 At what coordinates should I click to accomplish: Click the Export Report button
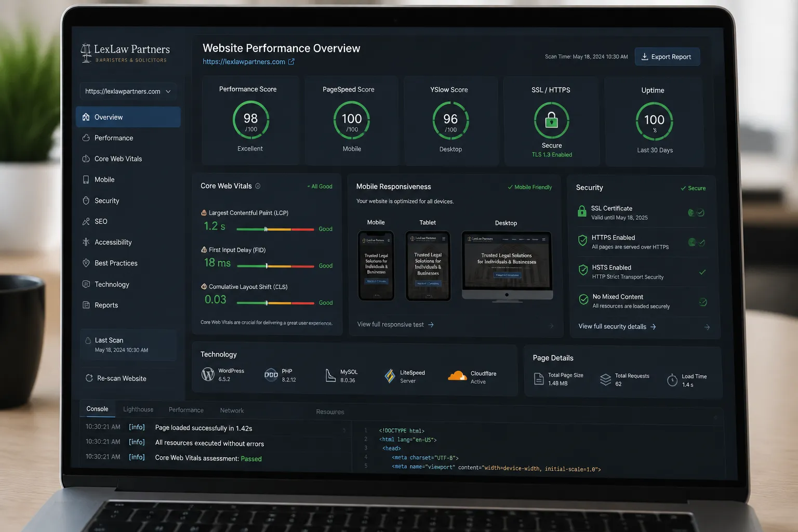[667, 57]
